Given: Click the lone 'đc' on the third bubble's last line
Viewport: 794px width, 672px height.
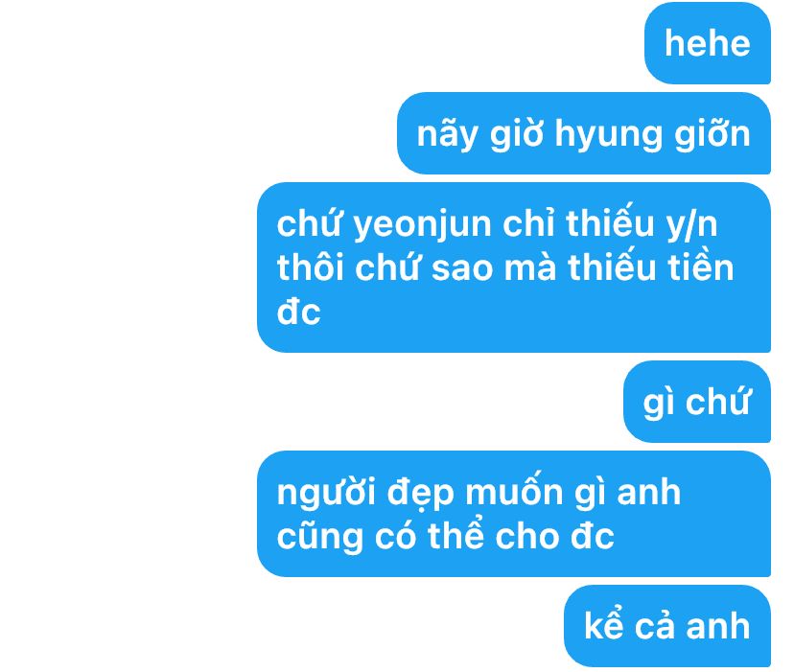Looking at the screenshot, I should (x=299, y=311).
